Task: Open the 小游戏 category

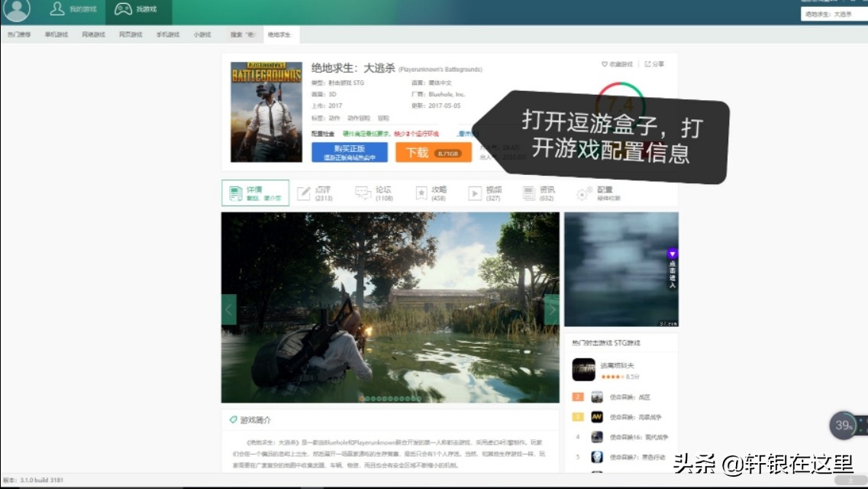Action: 202,34
